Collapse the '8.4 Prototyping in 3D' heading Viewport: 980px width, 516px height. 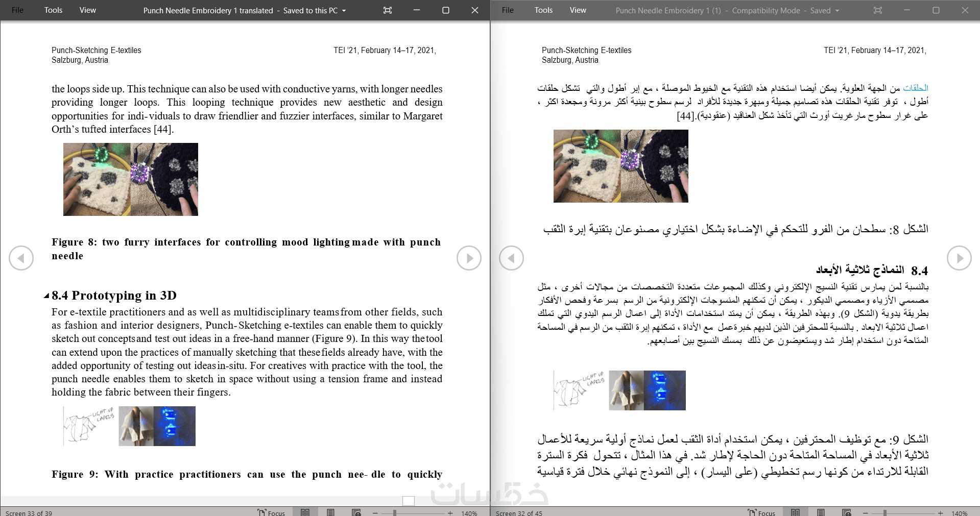coord(46,296)
